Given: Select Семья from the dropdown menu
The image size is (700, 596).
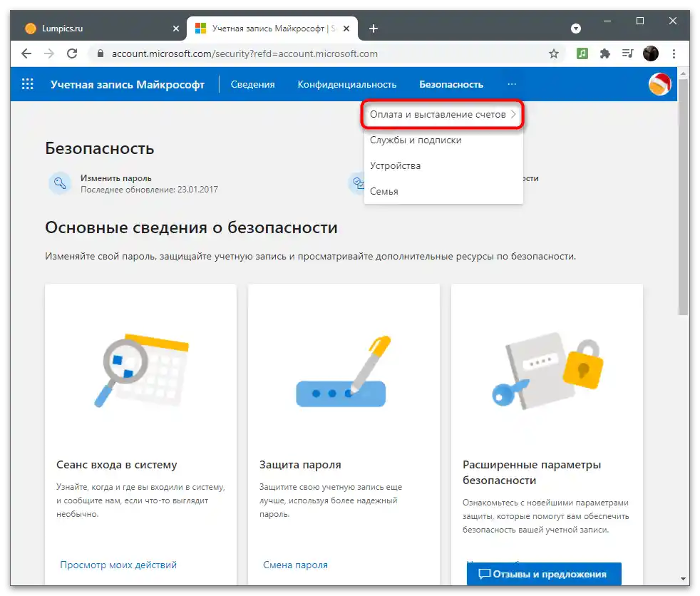Looking at the screenshot, I should click(384, 192).
